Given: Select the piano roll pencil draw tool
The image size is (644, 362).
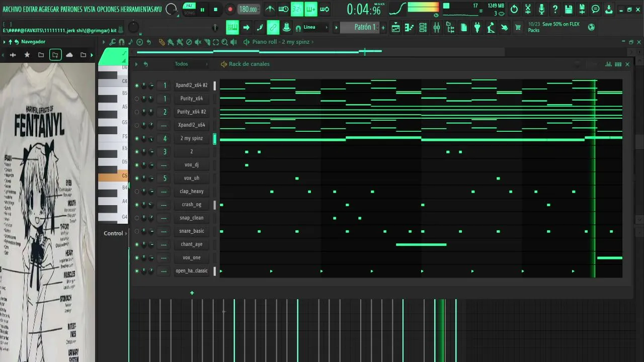Looking at the screenshot, I should click(162, 42).
